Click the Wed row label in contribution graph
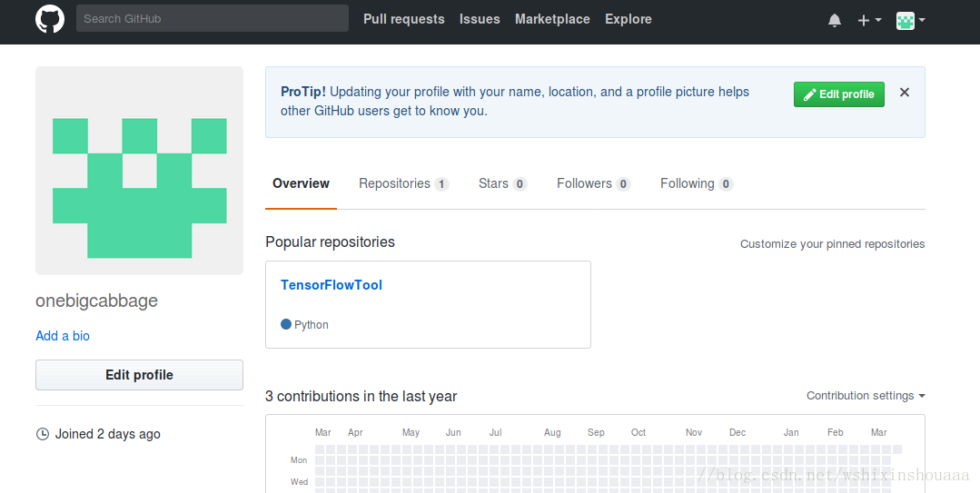 299,482
